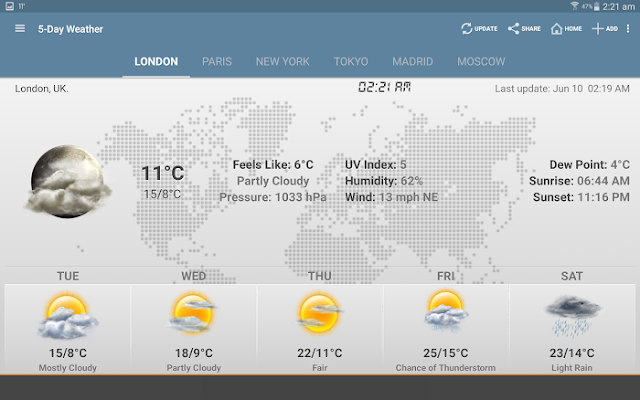Tap the status bar clock 2:21 am
The height and width of the screenshot is (400, 640).
[x=618, y=7]
